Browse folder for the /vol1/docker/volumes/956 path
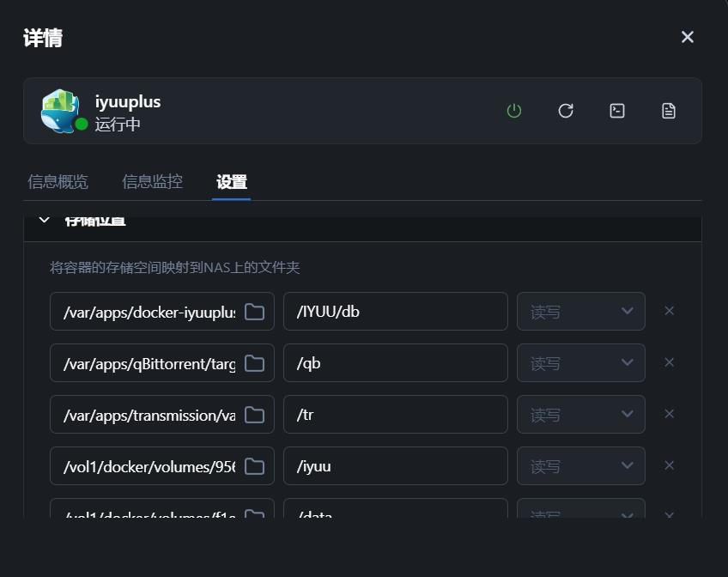Viewport: 728px width, 577px height. pyautogui.click(x=254, y=466)
